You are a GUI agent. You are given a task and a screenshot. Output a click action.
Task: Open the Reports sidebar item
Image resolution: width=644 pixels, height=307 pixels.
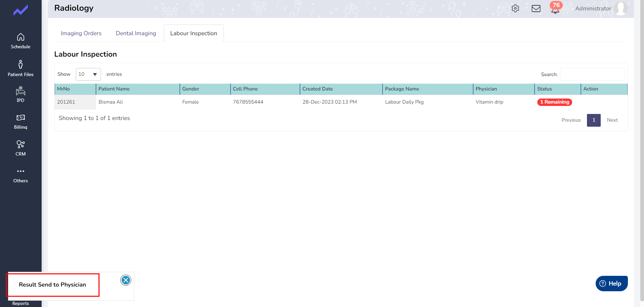[x=20, y=303]
